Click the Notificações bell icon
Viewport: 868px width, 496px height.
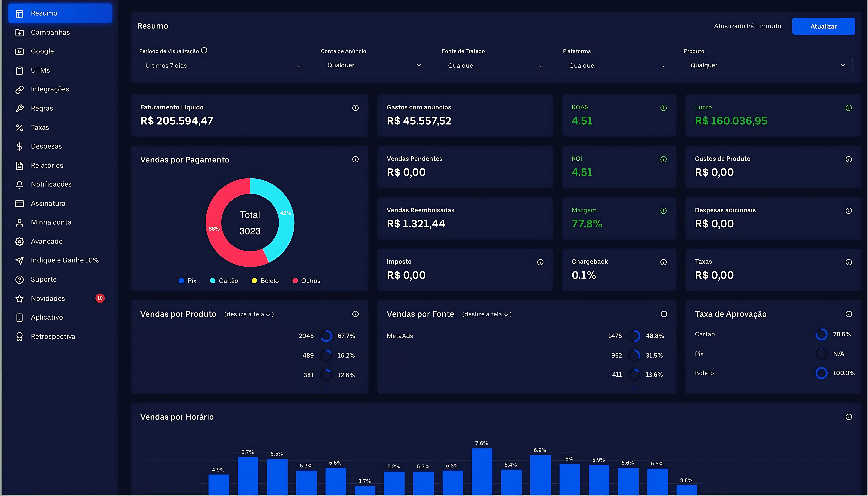[19, 184]
